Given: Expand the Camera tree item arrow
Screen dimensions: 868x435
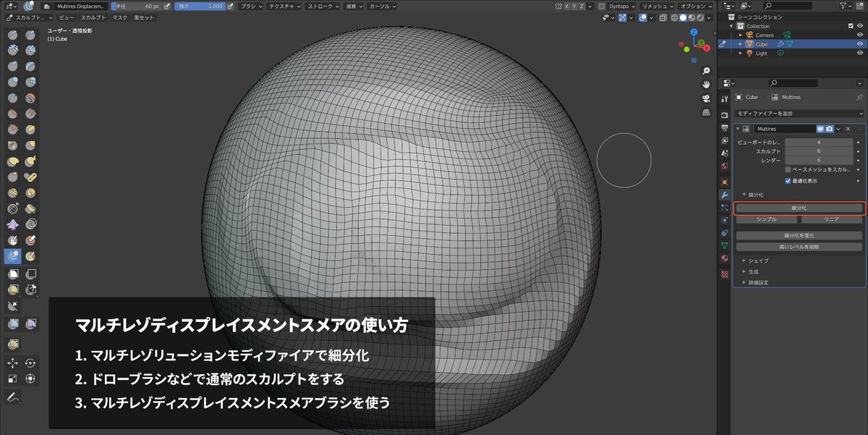Looking at the screenshot, I should 740,35.
